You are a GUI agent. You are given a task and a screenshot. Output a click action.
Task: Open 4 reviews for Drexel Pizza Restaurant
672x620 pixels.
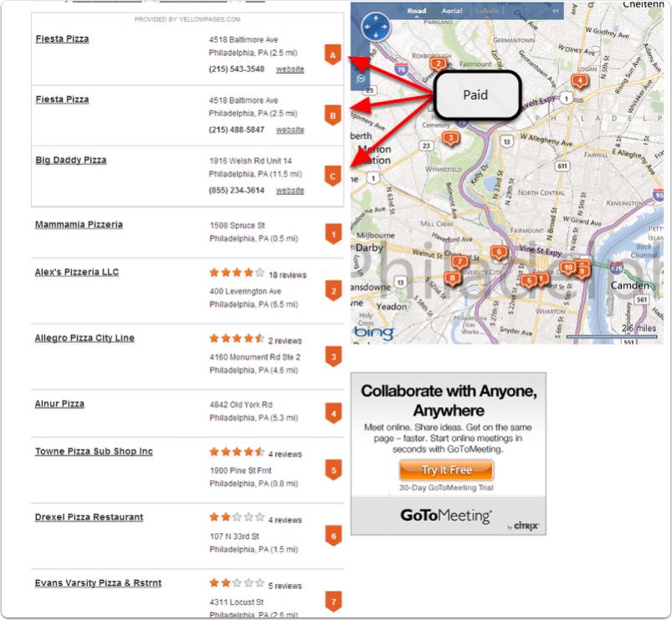(285, 520)
